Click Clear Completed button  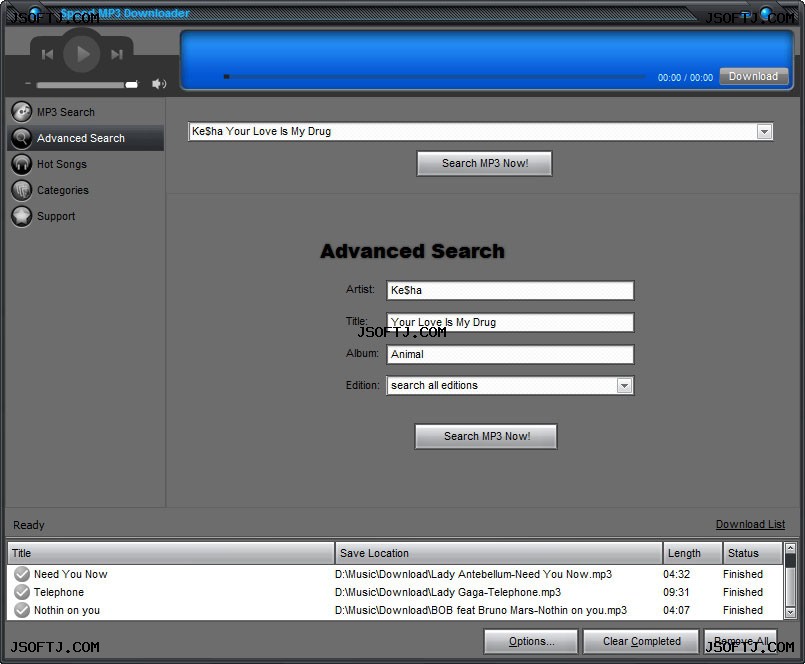tap(641, 641)
